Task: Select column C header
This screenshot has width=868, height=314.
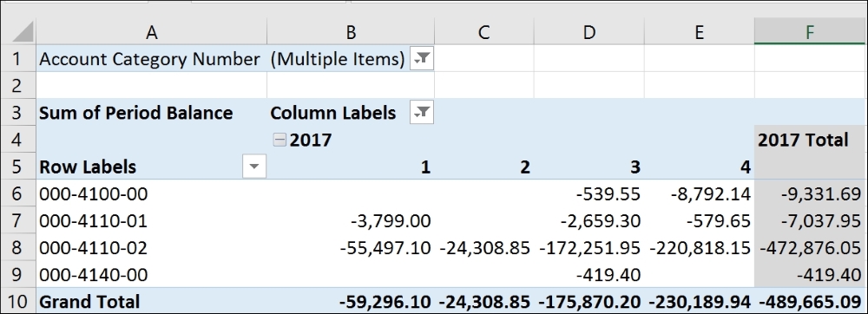Action: coord(483,33)
